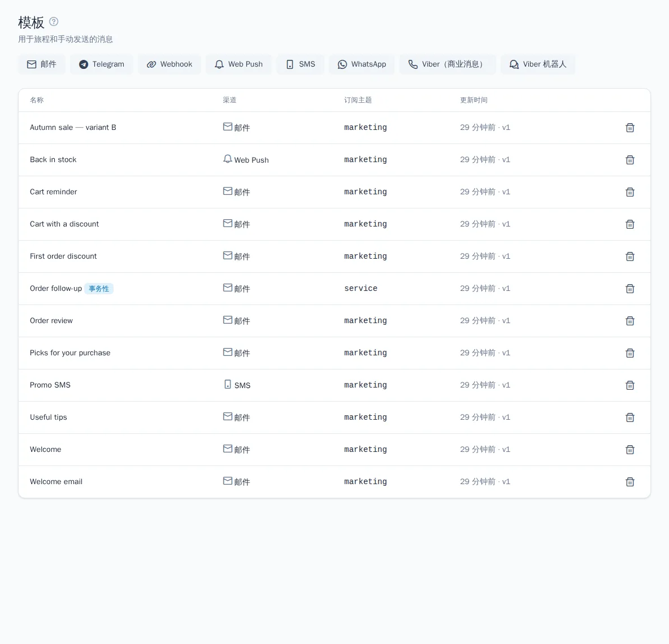
Task: Click the phone icon in Promo SMS row
Action: (x=228, y=384)
